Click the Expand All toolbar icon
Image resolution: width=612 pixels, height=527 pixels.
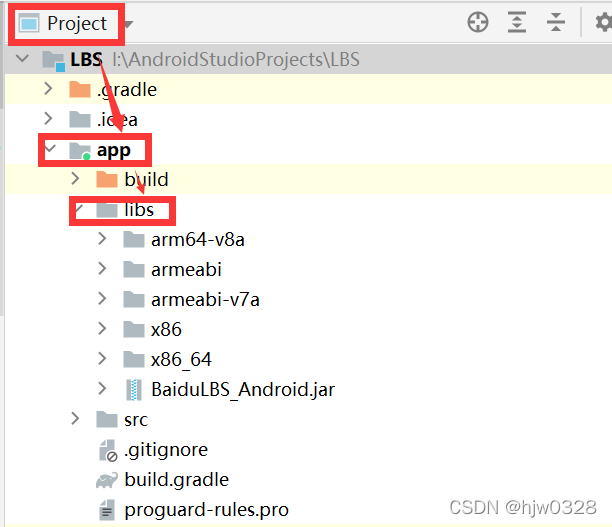(x=517, y=22)
